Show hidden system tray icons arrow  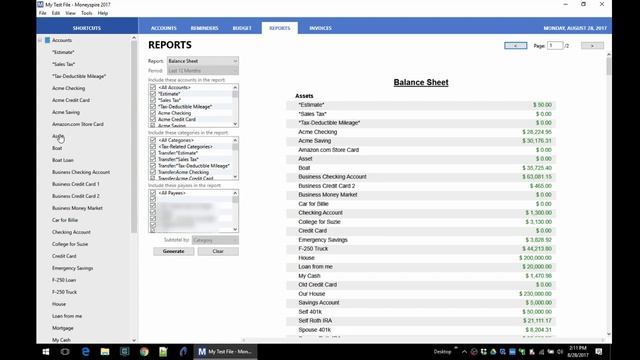[x=464, y=352]
